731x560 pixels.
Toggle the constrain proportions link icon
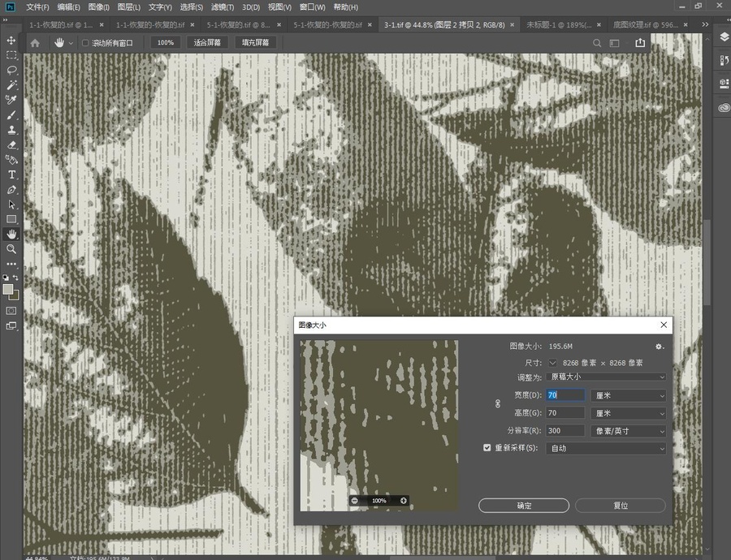point(497,404)
